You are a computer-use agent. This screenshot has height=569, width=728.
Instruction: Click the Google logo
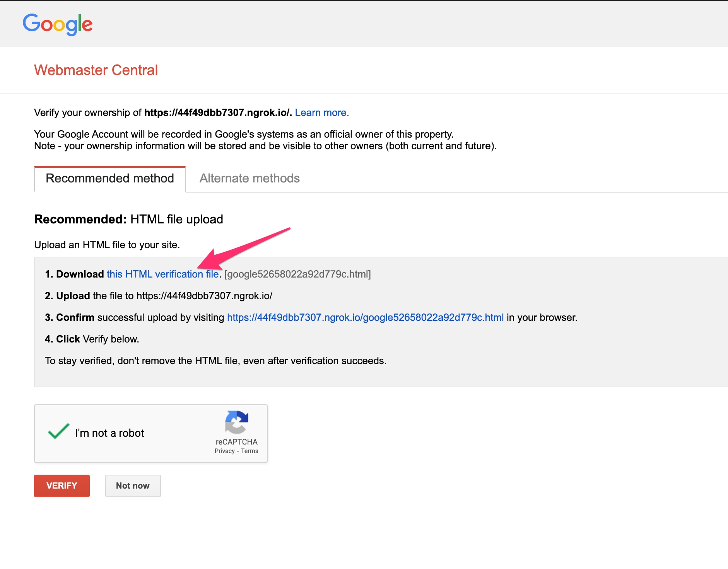point(58,24)
